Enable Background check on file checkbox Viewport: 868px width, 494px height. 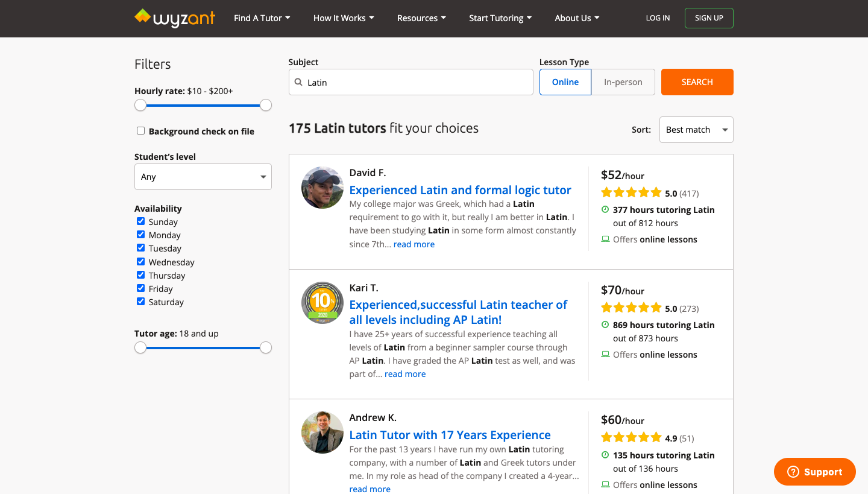coord(140,131)
